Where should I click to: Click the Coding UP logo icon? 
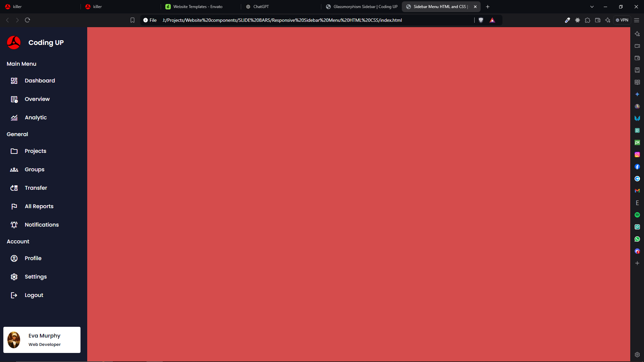point(14,43)
